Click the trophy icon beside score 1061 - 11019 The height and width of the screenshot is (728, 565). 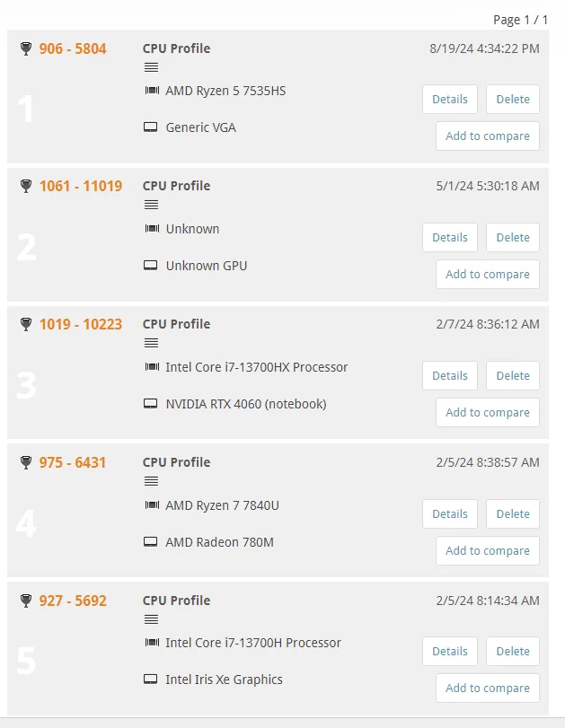25,187
